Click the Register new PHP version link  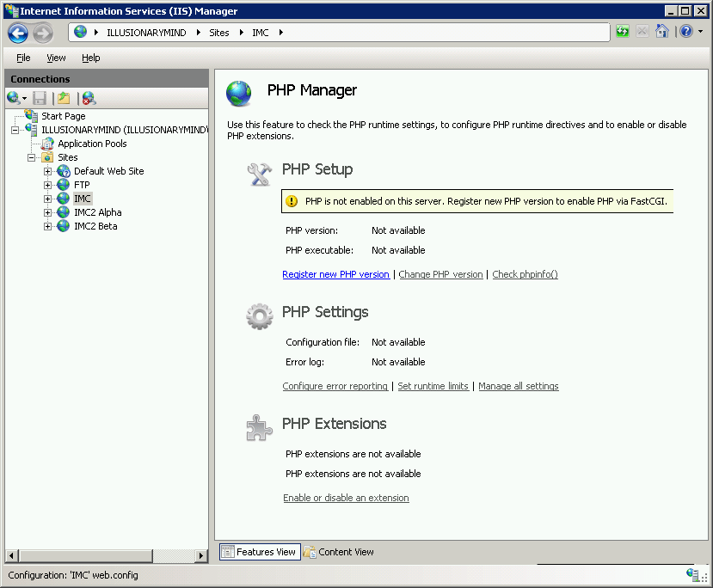[335, 274]
